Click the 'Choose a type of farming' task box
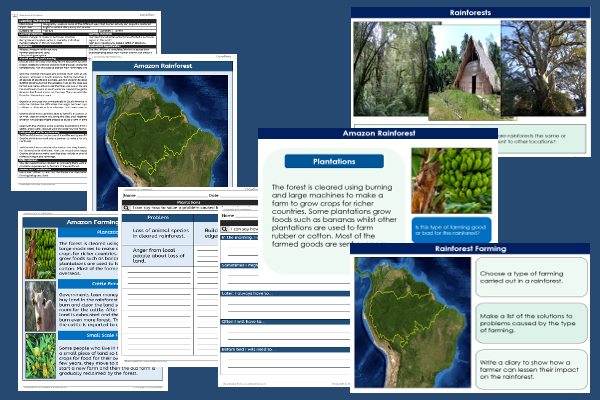 point(531,277)
